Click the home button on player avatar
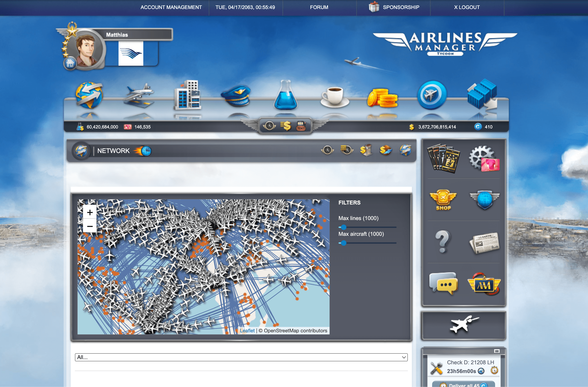Image resolution: width=588 pixels, height=387 pixels. 70,63
